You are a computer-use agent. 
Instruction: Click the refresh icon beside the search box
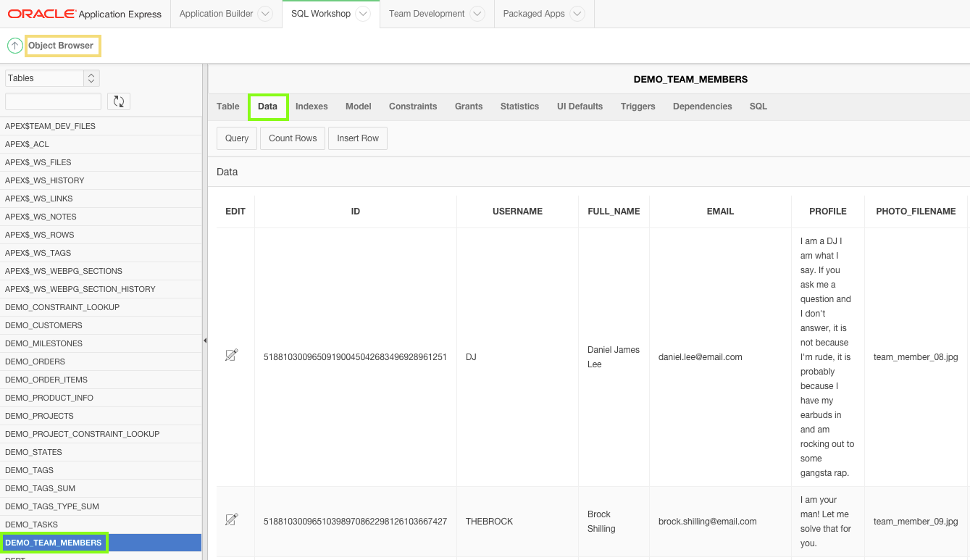(x=119, y=101)
